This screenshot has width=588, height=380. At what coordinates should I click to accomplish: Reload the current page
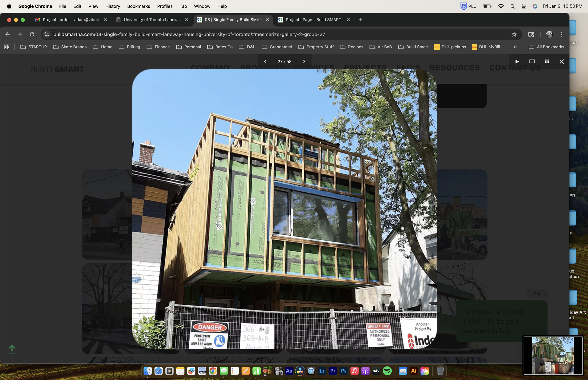point(32,34)
